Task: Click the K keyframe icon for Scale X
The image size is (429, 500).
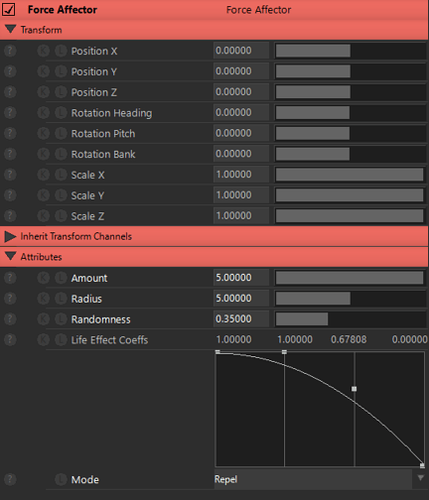Action: click(x=43, y=175)
